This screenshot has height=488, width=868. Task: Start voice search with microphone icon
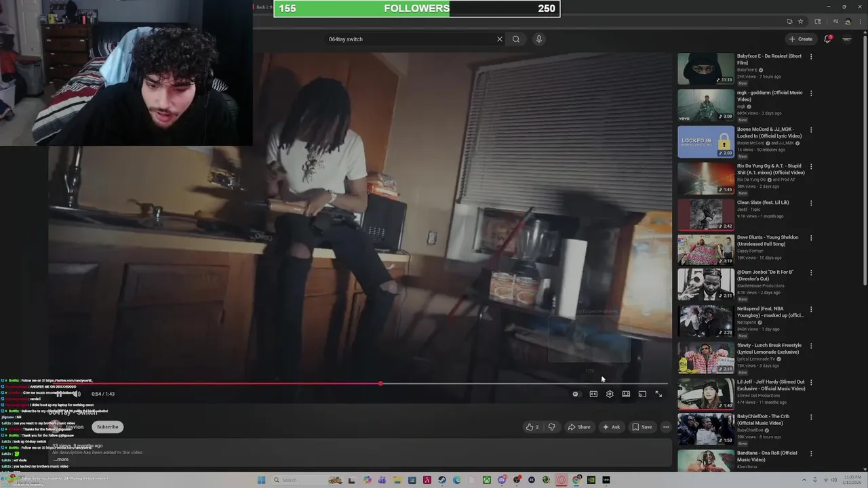pyautogui.click(x=539, y=39)
